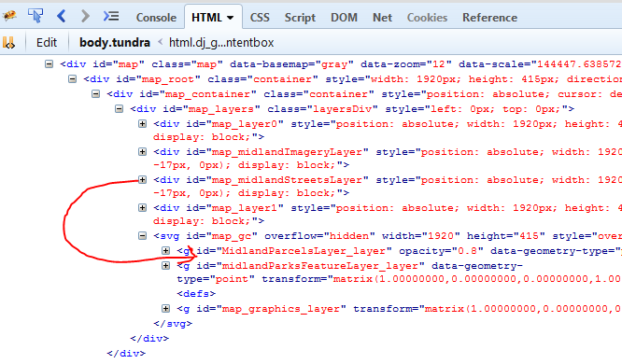Click the Edit button
The height and width of the screenshot is (364, 622).
click(47, 42)
